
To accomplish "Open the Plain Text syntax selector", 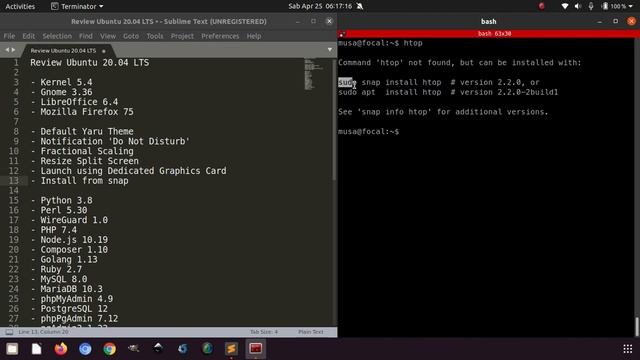I will click(x=311, y=332).
